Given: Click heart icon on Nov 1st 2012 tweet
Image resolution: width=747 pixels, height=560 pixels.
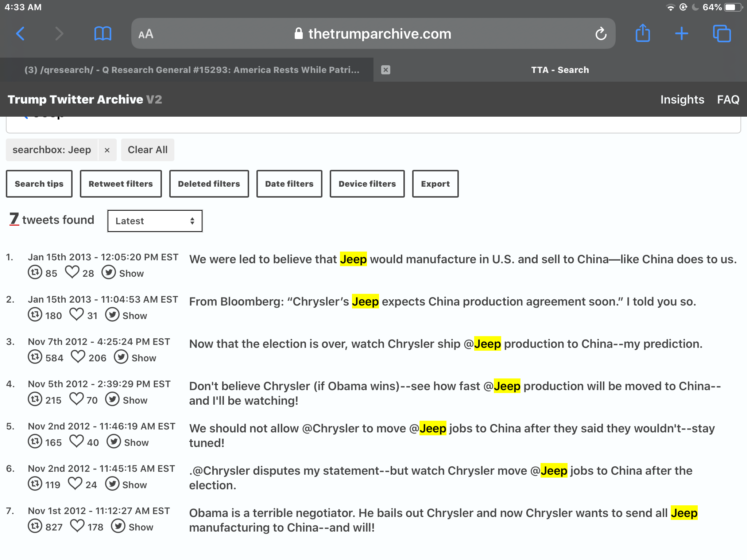Looking at the screenshot, I should tap(77, 526).
